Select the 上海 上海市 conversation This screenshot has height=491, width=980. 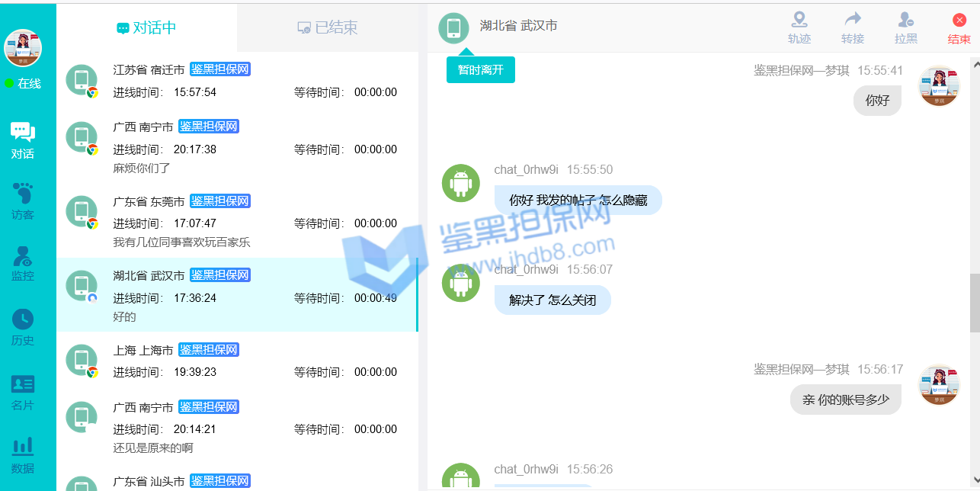tap(237, 361)
